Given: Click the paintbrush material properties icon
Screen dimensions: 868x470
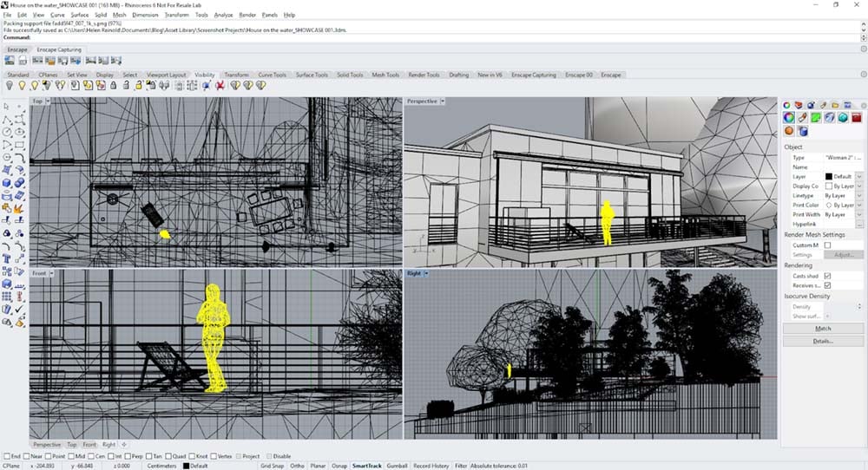Looking at the screenshot, I should point(803,118).
